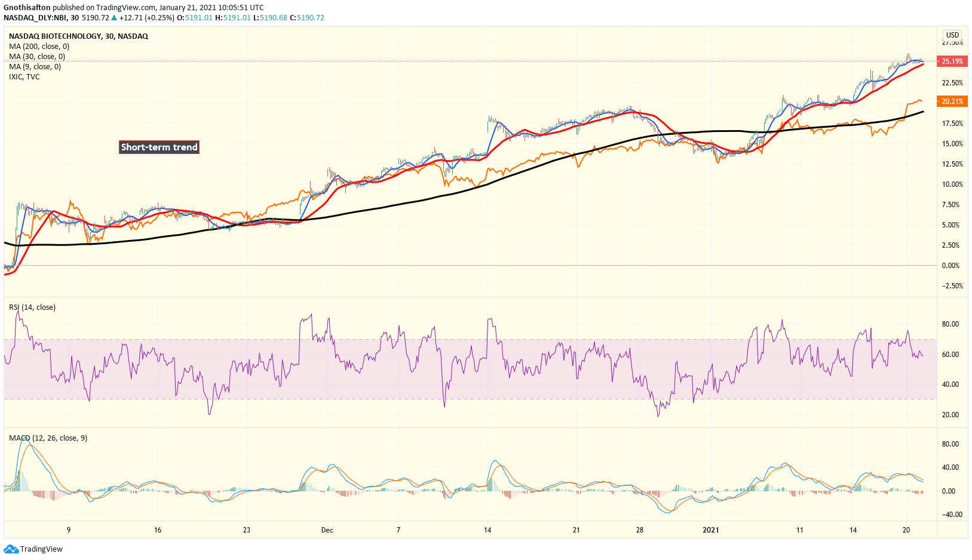This screenshot has height=560, width=972.
Task: Click the 0.00 level on MACD axis
Action: [949, 491]
